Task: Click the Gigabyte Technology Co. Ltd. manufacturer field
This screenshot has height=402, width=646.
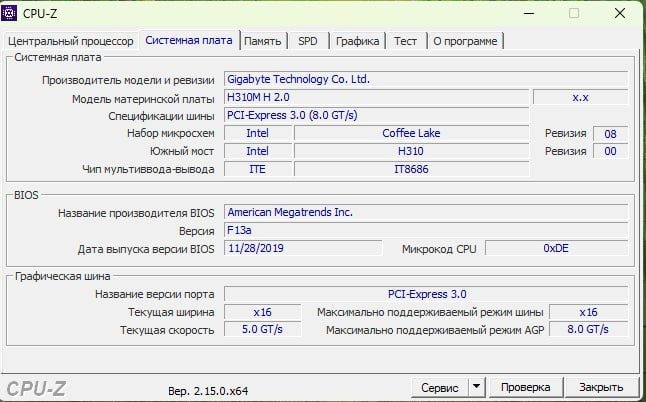Action: (426, 79)
